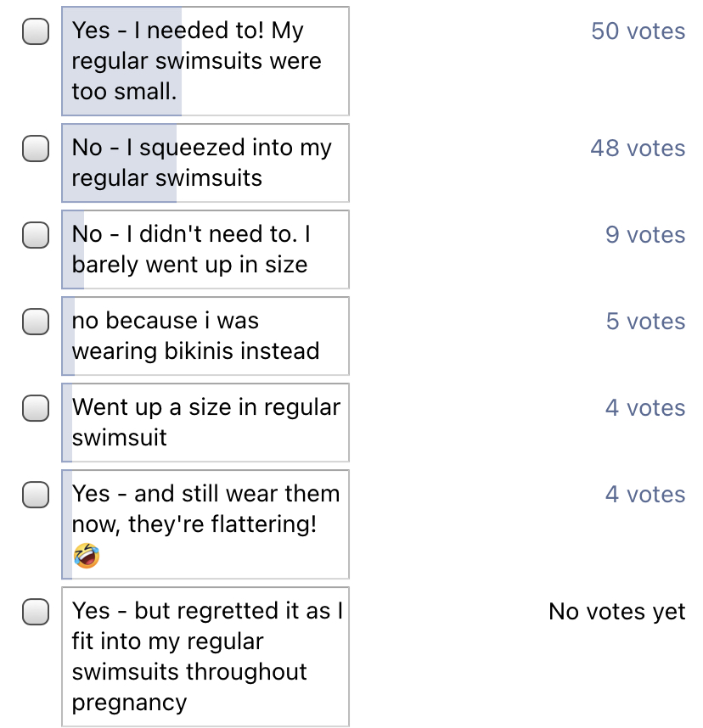Show voters for 5 votes
703x728 pixels.
pos(645,321)
